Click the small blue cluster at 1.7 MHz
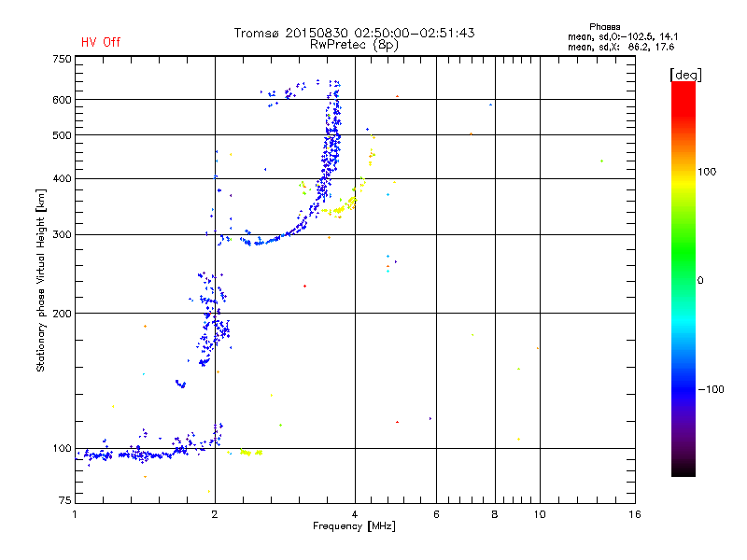 click(180, 384)
